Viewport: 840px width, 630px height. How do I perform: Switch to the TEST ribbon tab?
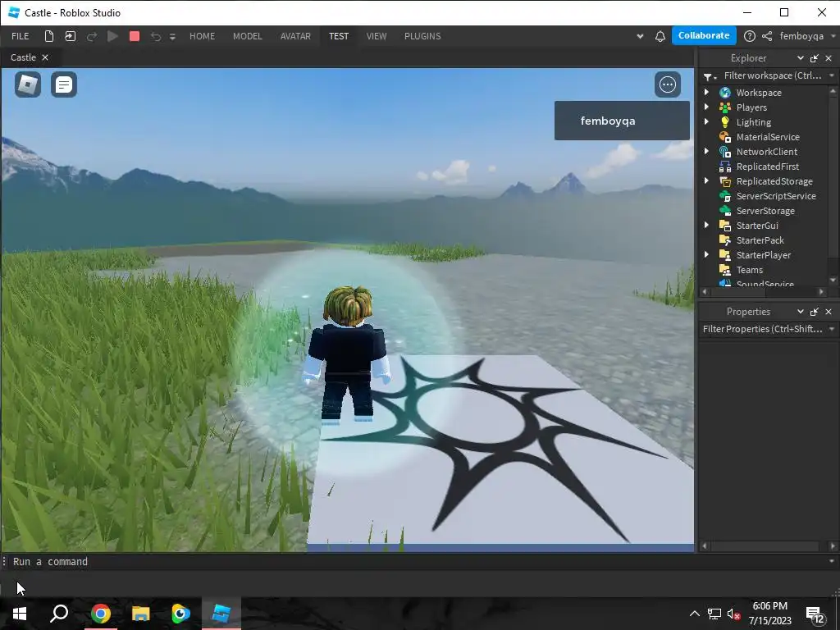point(339,36)
